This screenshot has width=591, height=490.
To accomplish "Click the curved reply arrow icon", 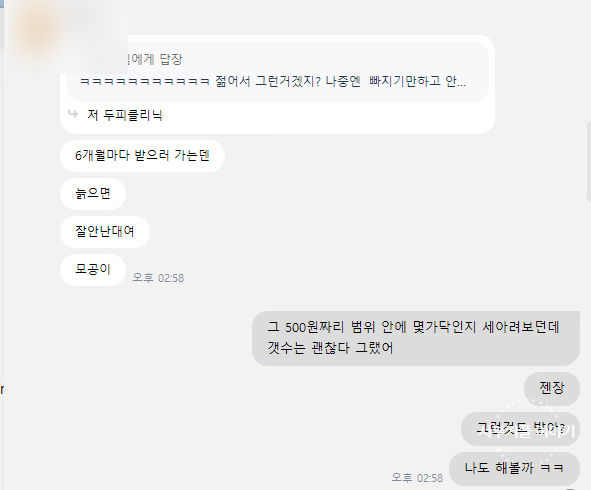I will [x=73, y=113].
